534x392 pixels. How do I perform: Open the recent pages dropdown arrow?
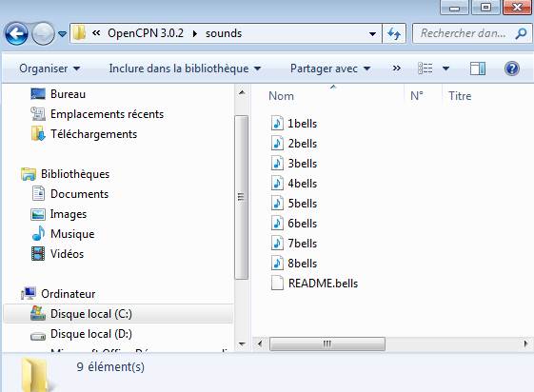click(x=62, y=33)
